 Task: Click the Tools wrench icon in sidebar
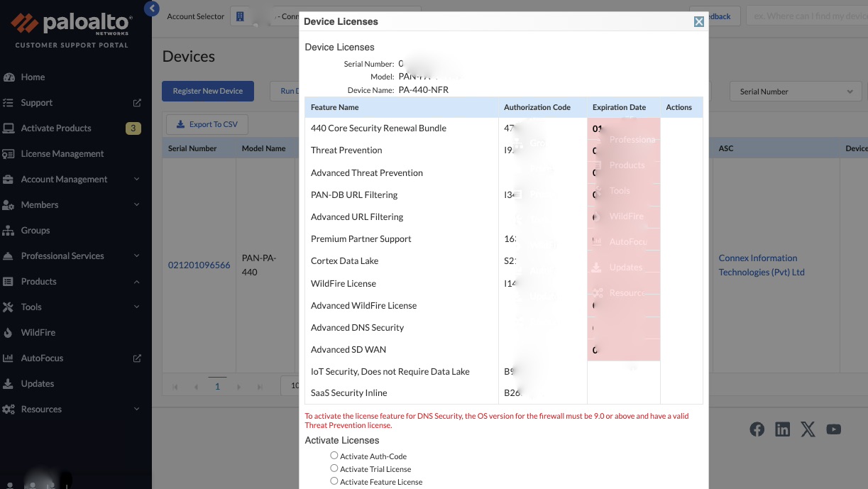9,307
